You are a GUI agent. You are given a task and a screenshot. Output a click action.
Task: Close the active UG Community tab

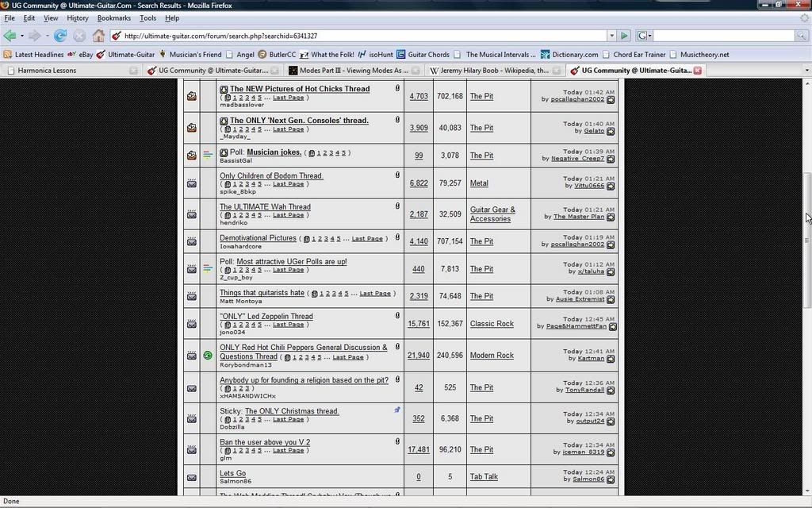[698, 71]
